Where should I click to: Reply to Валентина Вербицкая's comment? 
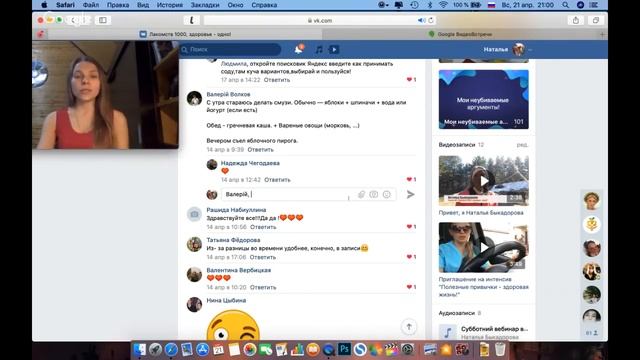[263, 287]
